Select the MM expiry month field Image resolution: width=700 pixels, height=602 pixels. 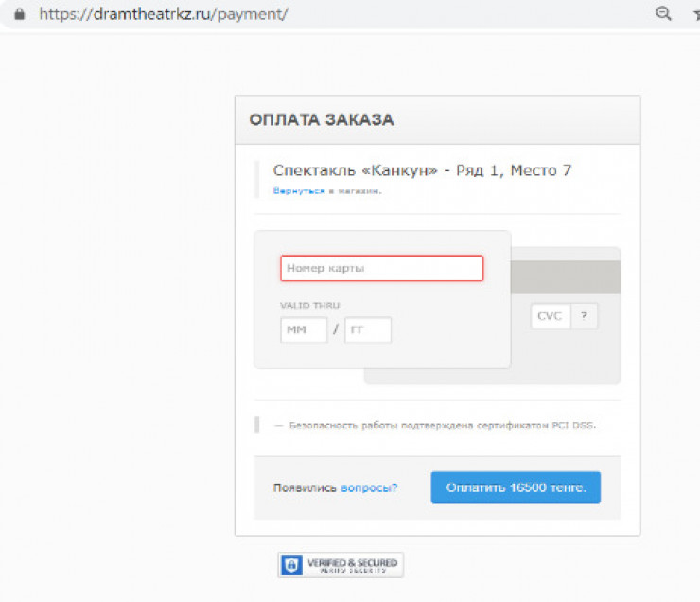click(x=303, y=329)
